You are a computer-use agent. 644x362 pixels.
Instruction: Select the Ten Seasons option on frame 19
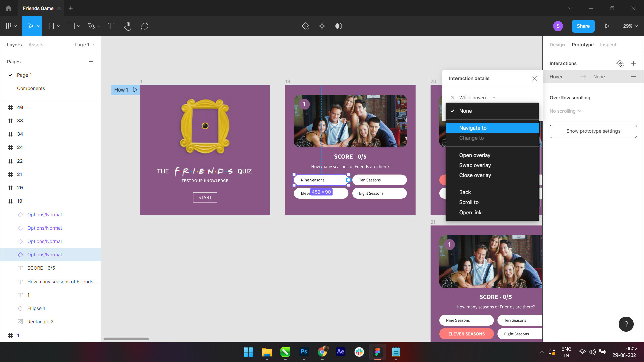click(x=379, y=180)
